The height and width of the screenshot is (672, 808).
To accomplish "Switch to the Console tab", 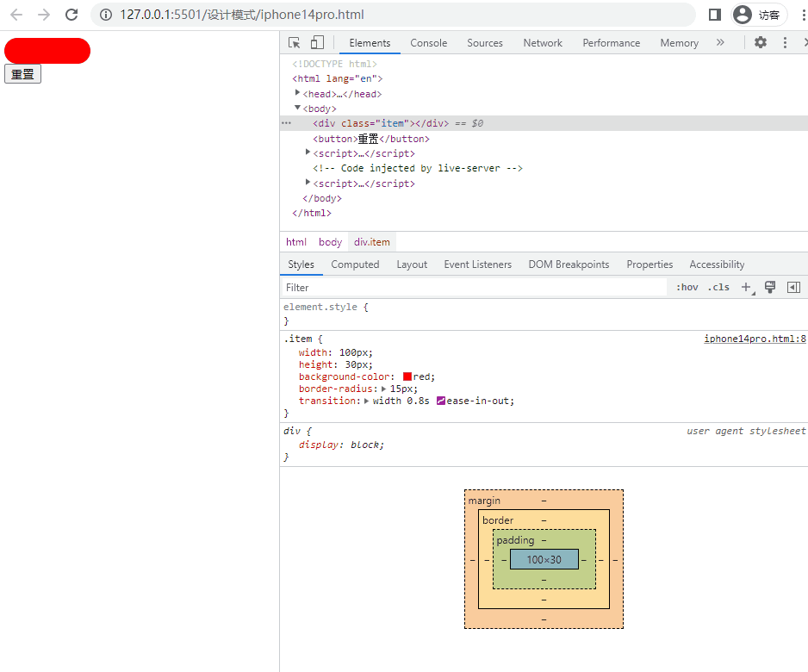I will (x=428, y=43).
